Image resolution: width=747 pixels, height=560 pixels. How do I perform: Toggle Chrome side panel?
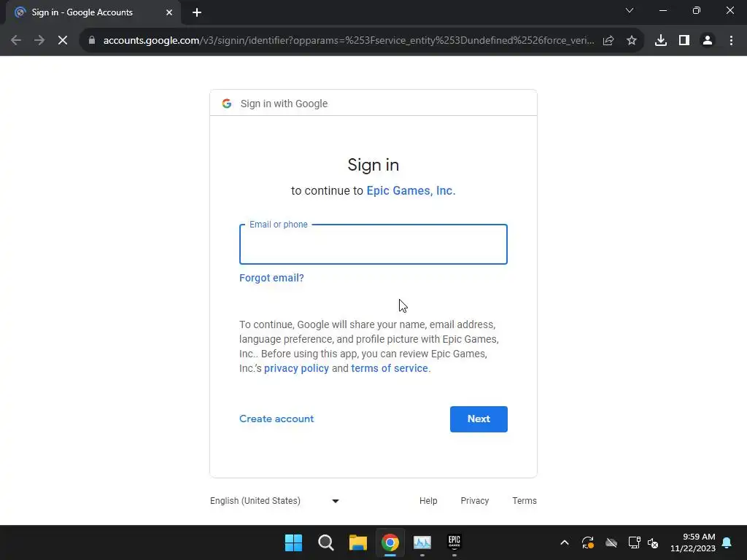click(684, 41)
